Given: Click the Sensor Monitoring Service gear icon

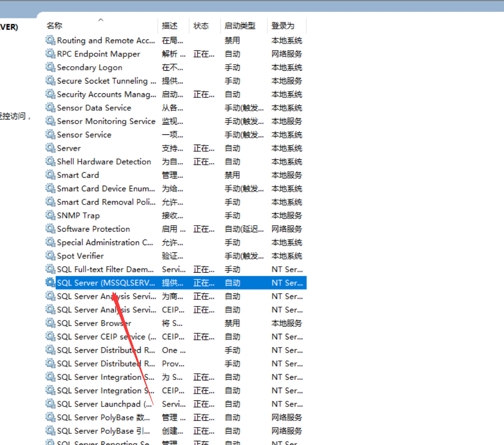Looking at the screenshot, I should pyautogui.click(x=50, y=121).
